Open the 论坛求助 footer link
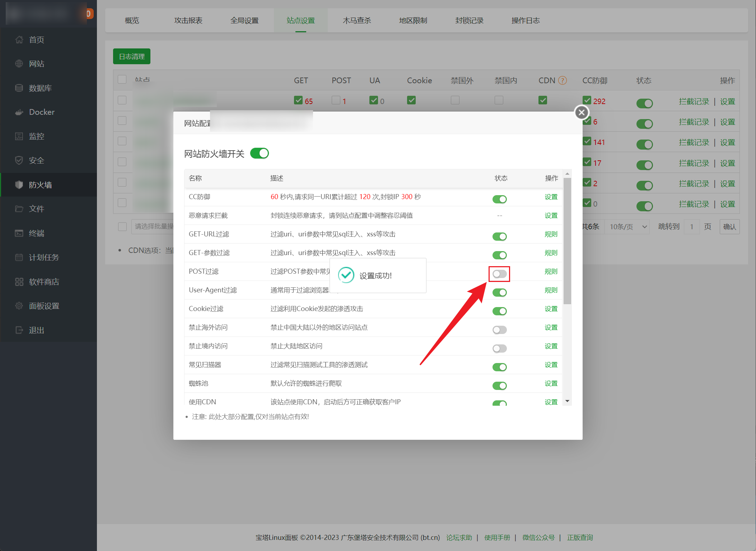 tap(459, 537)
